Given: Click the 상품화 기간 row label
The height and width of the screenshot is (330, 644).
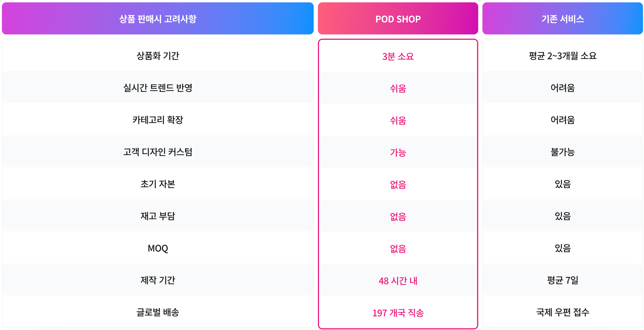Looking at the screenshot, I should coord(158,55).
